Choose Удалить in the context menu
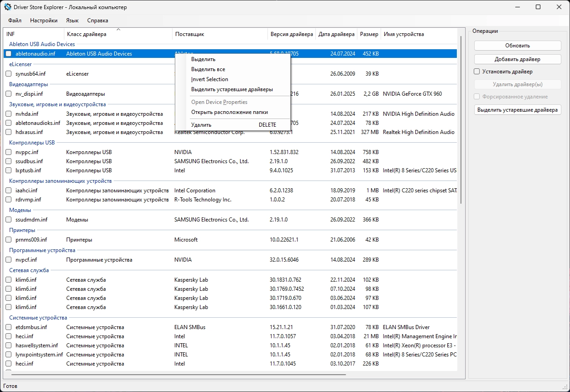 point(201,125)
